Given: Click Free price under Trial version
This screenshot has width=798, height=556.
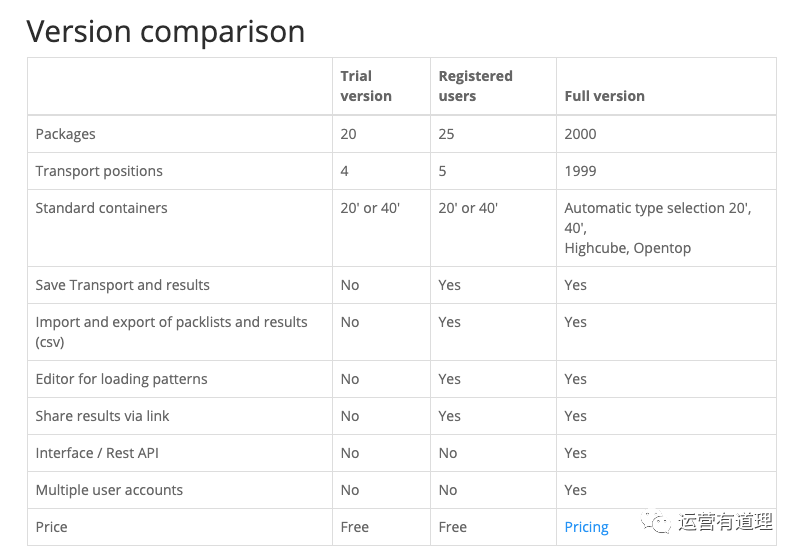Looking at the screenshot, I should click(354, 527).
